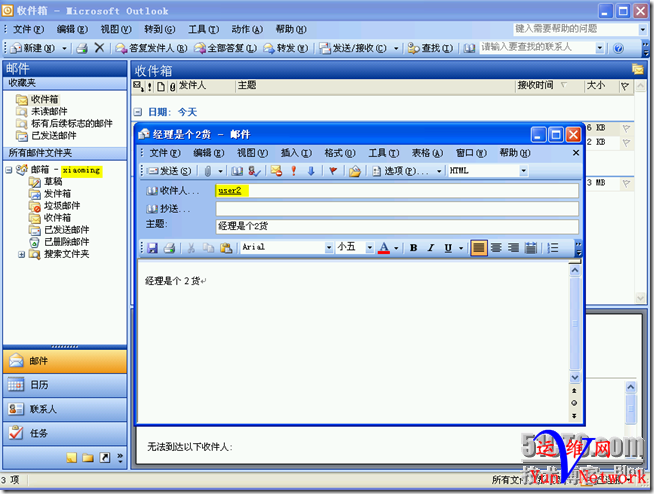654x494 pixels.
Task: Collapse the 邮箱 - xiaoming tree node
Action: pyautogui.click(x=9, y=170)
